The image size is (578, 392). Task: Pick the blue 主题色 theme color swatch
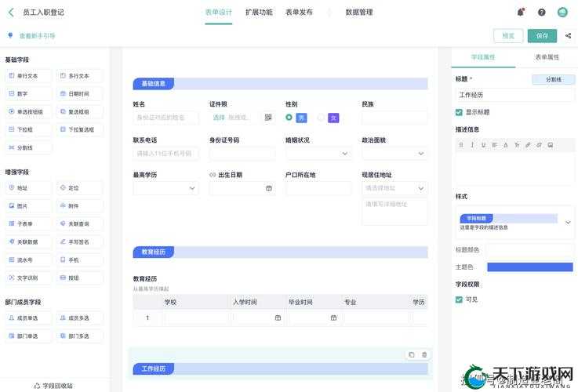click(530, 267)
